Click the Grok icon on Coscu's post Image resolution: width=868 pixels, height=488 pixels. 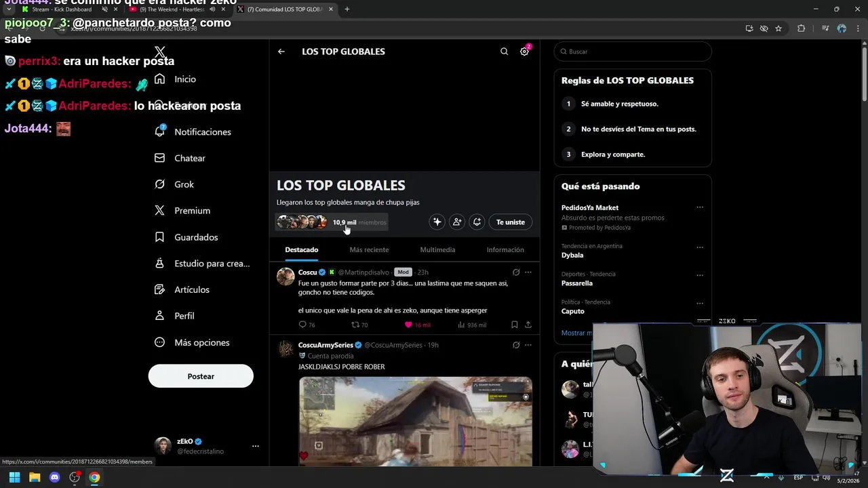[x=516, y=272]
